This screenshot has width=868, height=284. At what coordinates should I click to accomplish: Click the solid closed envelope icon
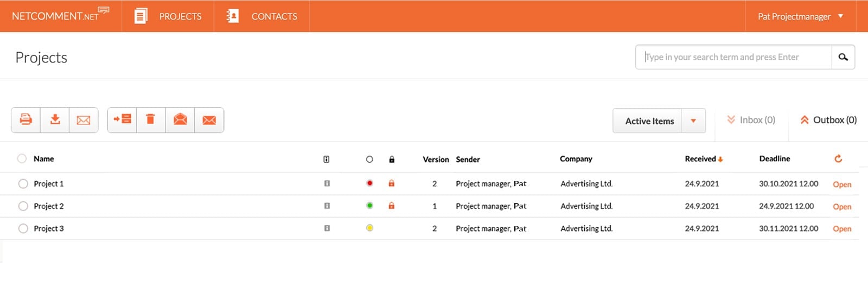click(x=209, y=120)
